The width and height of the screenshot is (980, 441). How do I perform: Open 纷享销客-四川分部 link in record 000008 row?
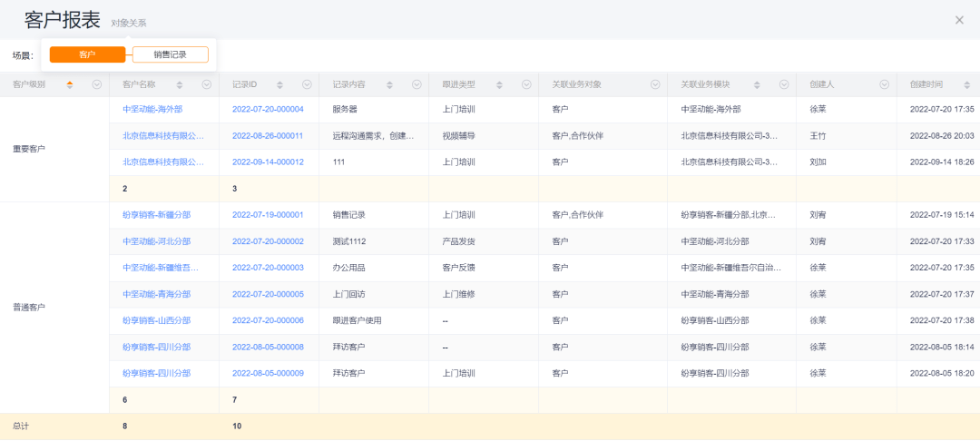click(157, 347)
